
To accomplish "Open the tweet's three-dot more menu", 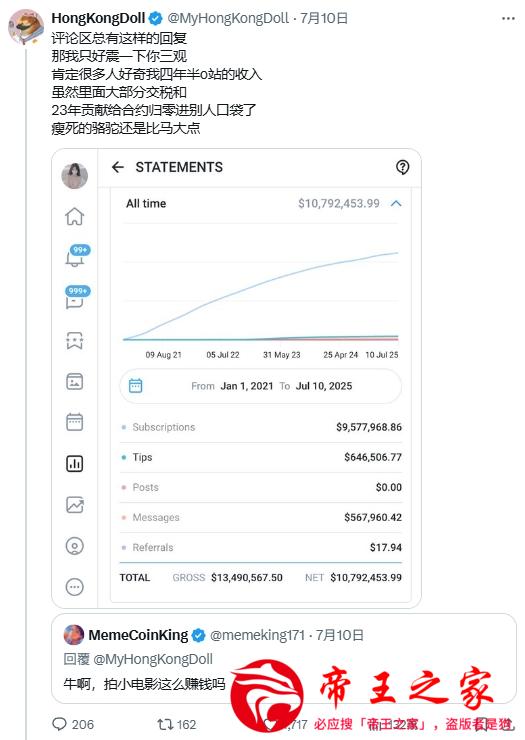I will (x=508, y=18).
